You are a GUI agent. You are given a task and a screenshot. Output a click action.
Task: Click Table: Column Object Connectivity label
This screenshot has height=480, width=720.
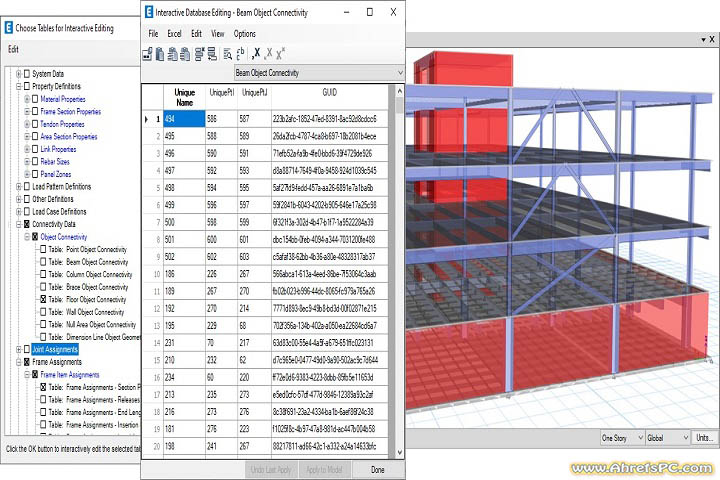tap(90, 274)
